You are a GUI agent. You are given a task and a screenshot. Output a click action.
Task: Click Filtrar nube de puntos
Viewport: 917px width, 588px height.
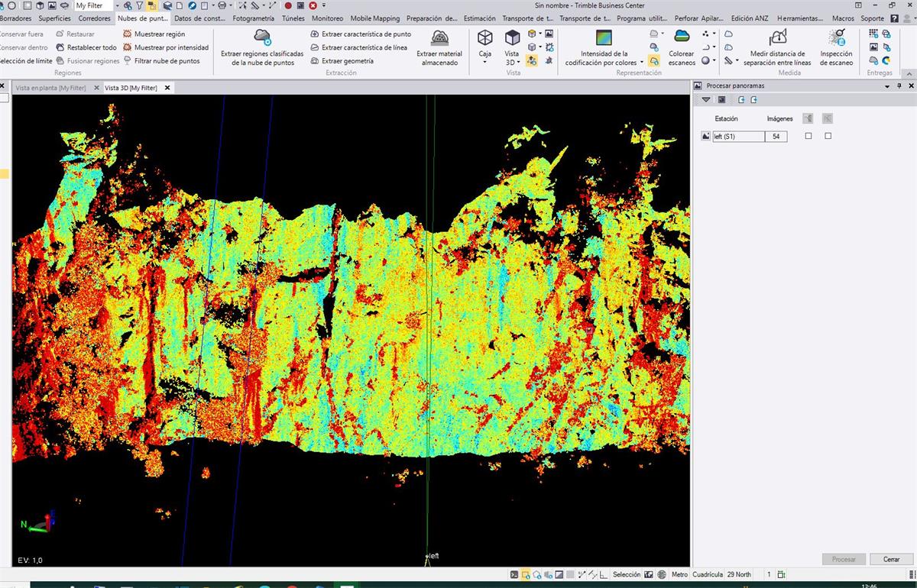click(167, 61)
